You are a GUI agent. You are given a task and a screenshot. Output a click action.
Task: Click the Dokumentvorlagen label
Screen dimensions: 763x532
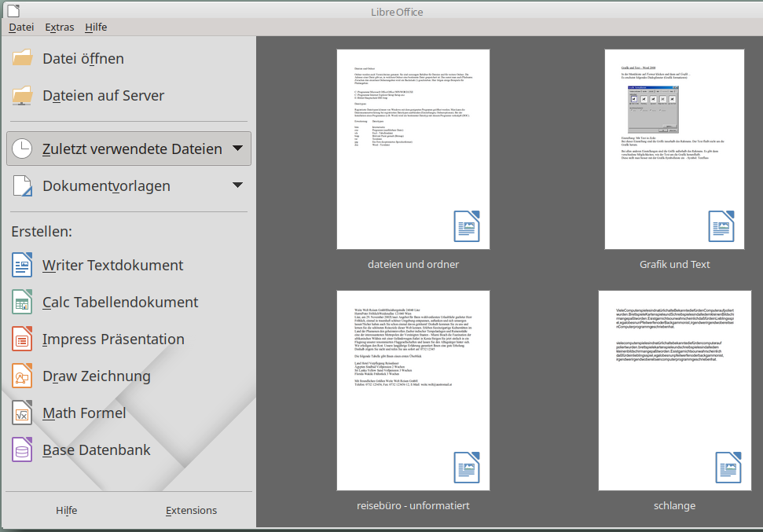click(107, 186)
